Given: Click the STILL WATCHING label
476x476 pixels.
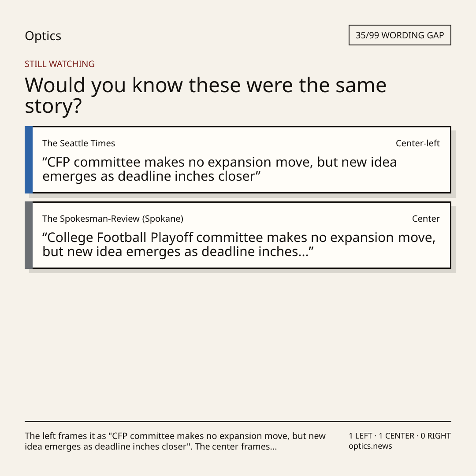Looking at the screenshot, I should [x=59, y=64].
